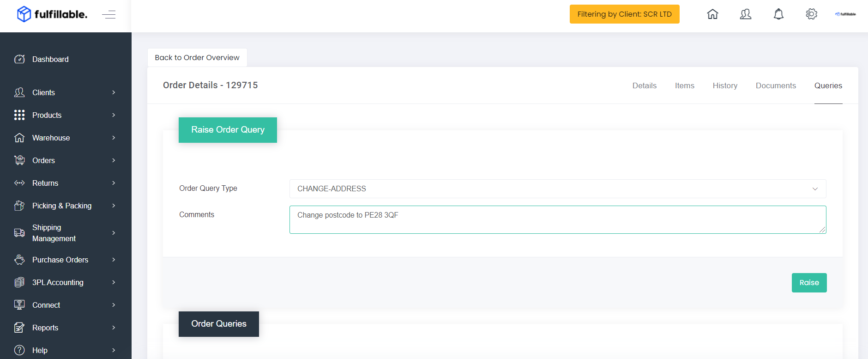
Task: Click the Warehouse house icon
Action: coord(19,138)
